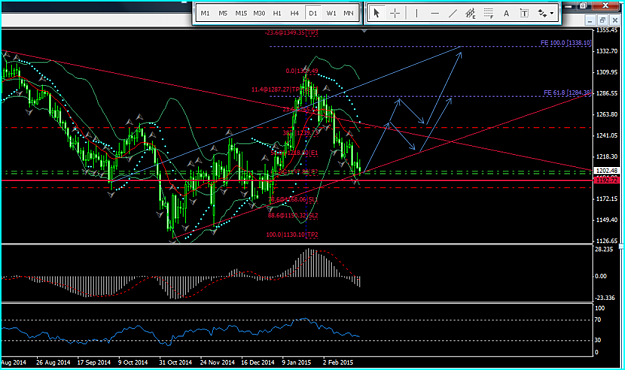
Task: Click the 2 Feb 2015 date label
Action: point(338,362)
